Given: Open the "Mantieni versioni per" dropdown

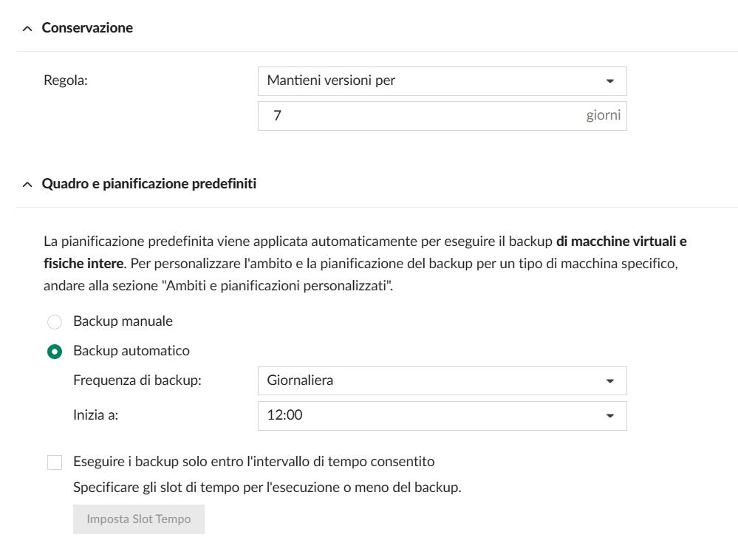Looking at the screenshot, I should coord(441,81).
